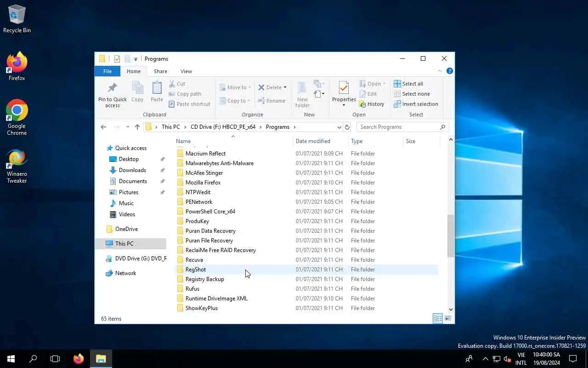588x368 pixels.
Task: Click the Search Programs field
Action: coord(402,127)
